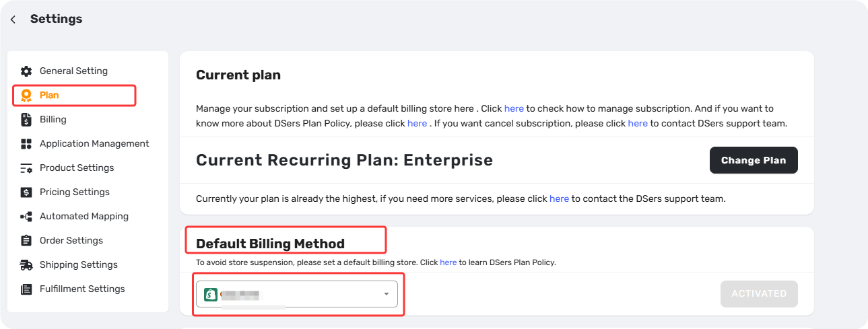Follow the 'here' link to cancel subscription

[x=638, y=123]
